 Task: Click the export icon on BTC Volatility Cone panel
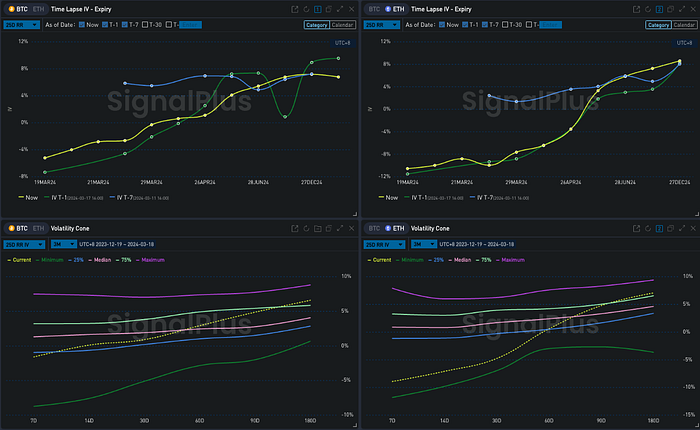click(x=294, y=228)
